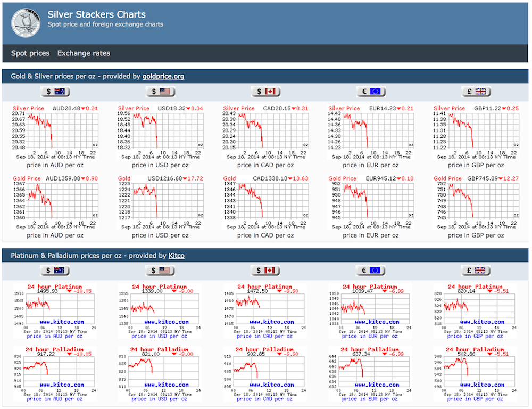The image size is (532, 409).
Task: Select the Australian dollar flag button for gold & silver
Action: [x=55, y=92]
